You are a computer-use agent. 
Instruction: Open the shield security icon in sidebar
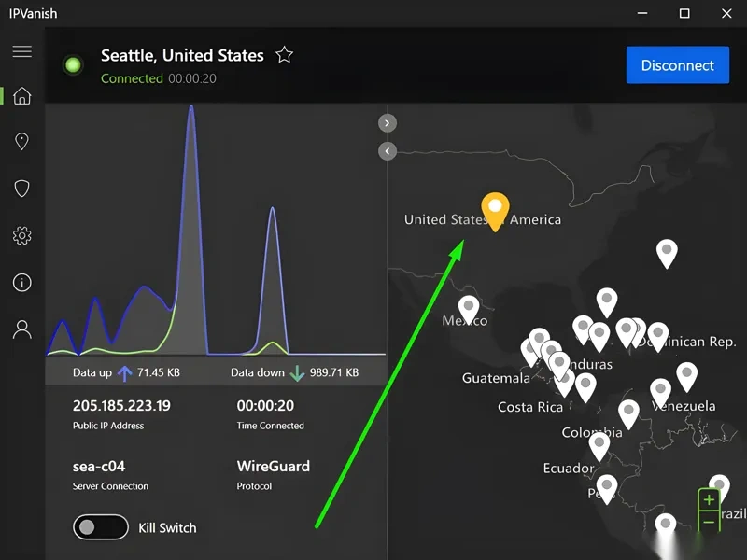tap(21, 189)
